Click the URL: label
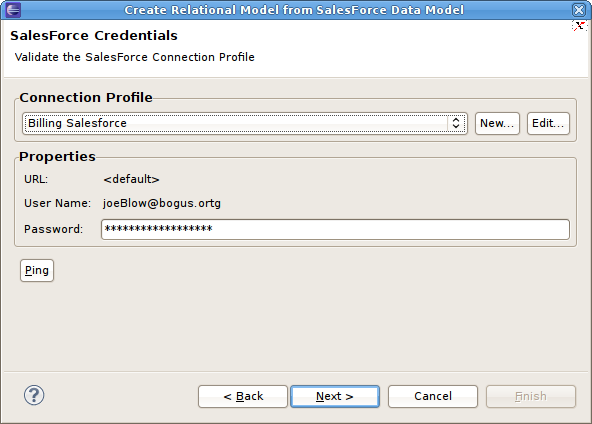Image resolution: width=592 pixels, height=424 pixels. [x=36, y=179]
